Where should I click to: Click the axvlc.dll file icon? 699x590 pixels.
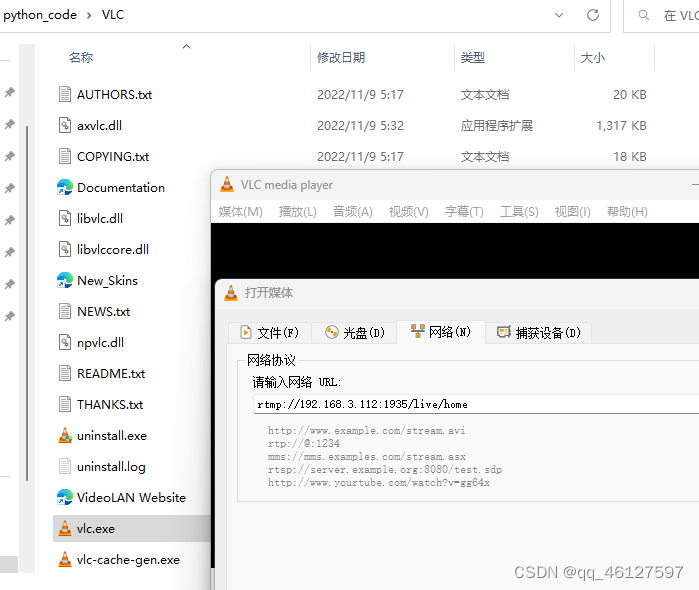(x=65, y=125)
